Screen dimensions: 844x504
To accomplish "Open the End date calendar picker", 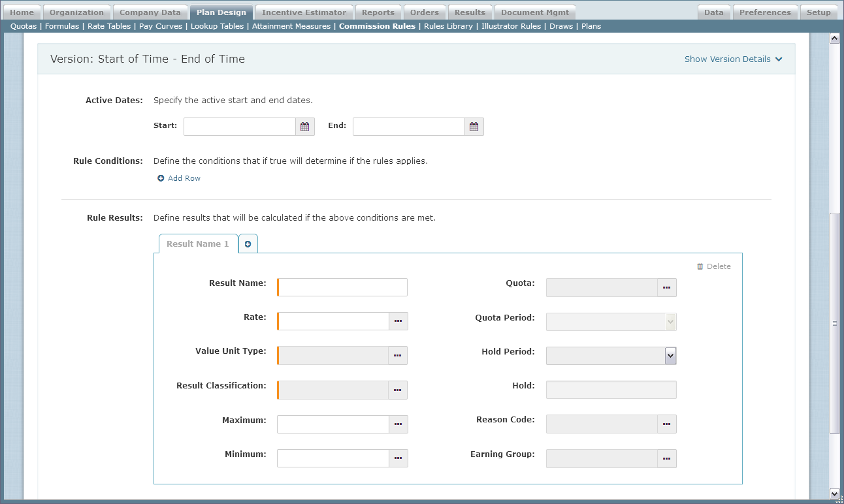I will point(474,127).
